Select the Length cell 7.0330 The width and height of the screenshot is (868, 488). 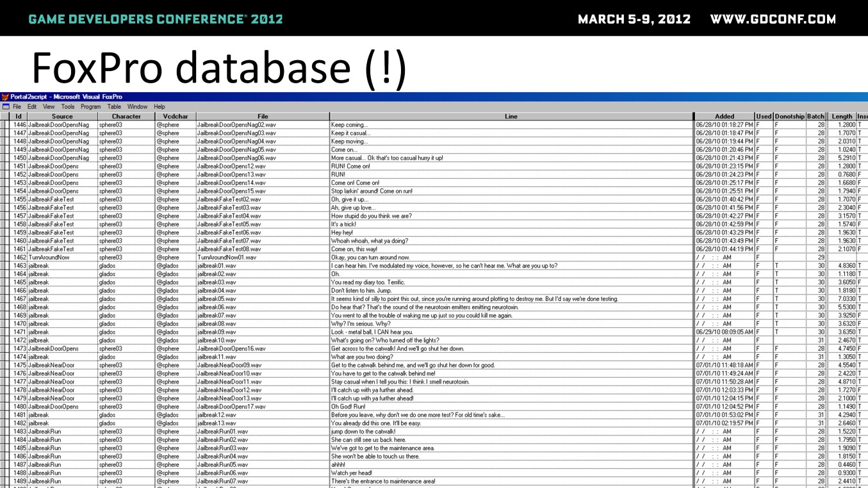(842, 299)
